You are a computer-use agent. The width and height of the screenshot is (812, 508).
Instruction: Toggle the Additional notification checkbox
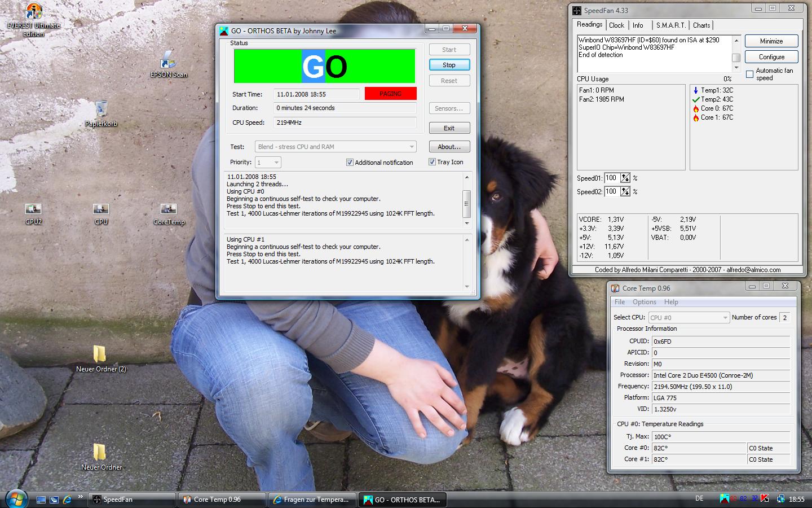point(350,163)
